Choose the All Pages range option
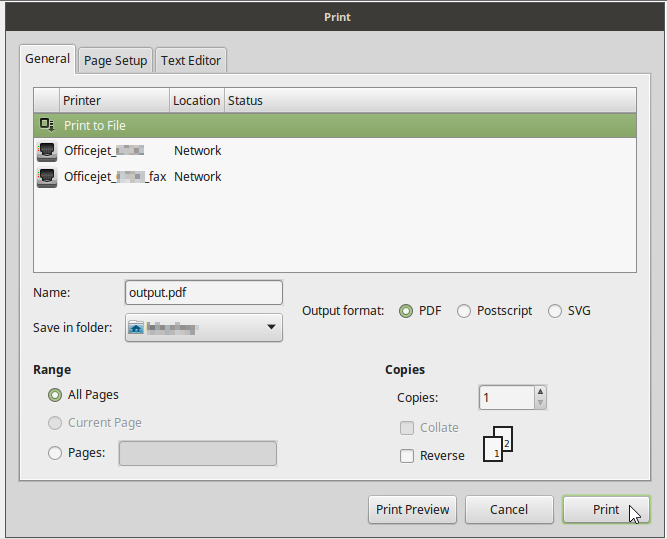Screen dimensions: 667x539 (x=55, y=395)
